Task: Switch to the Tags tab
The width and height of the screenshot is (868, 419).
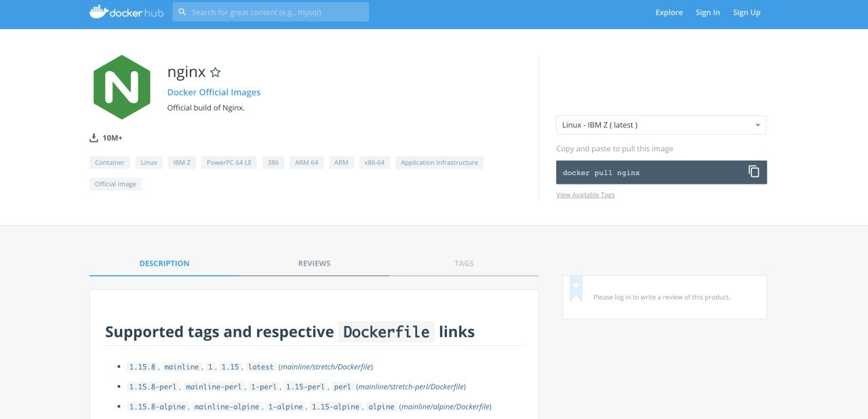Action: pos(464,263)
